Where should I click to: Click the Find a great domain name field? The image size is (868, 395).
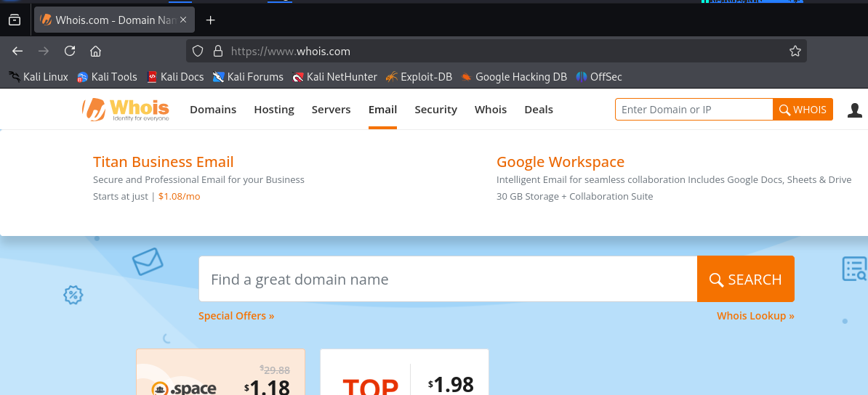tap(448, 279)
